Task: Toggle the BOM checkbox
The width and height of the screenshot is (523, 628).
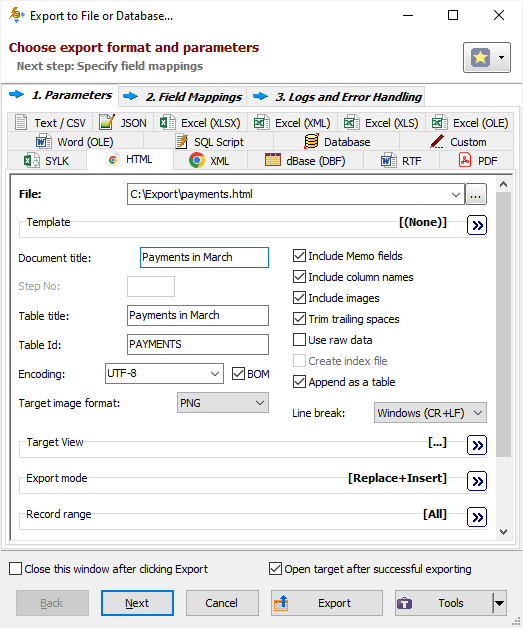Action: coord(238,374)
